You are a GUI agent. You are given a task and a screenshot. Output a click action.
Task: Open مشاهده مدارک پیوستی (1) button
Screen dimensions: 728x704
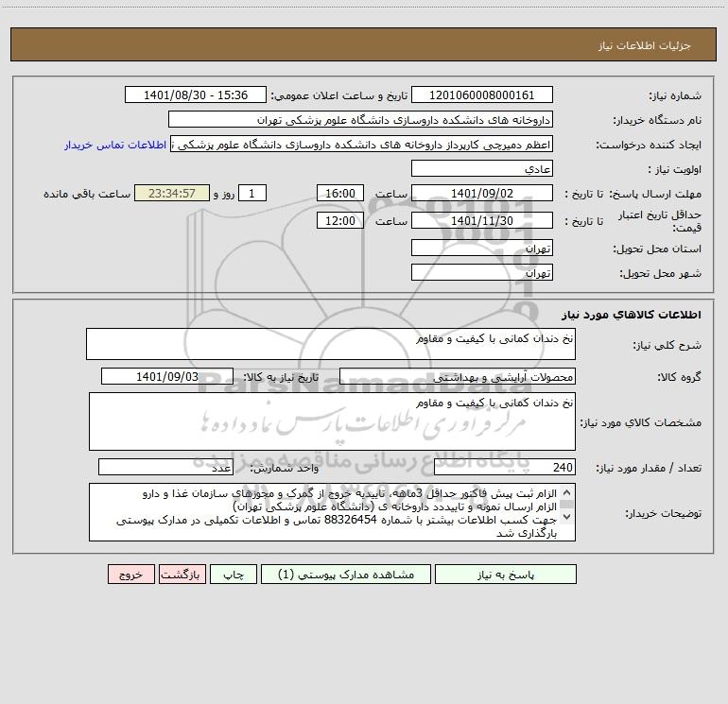(346, 574)
